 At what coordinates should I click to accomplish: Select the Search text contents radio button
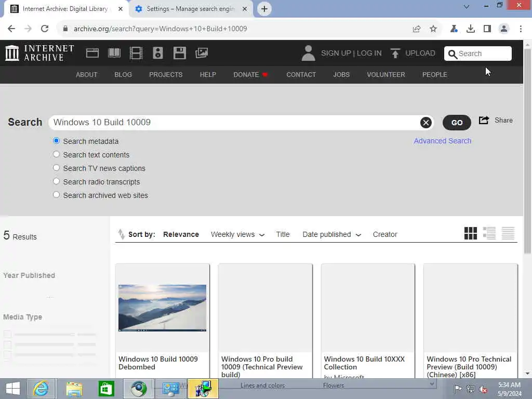pos(56,154)
